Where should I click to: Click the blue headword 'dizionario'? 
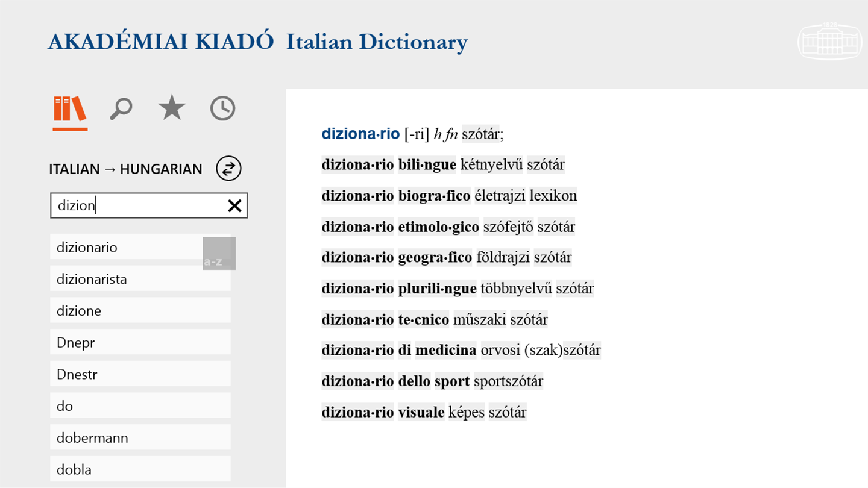click(360, 134)
